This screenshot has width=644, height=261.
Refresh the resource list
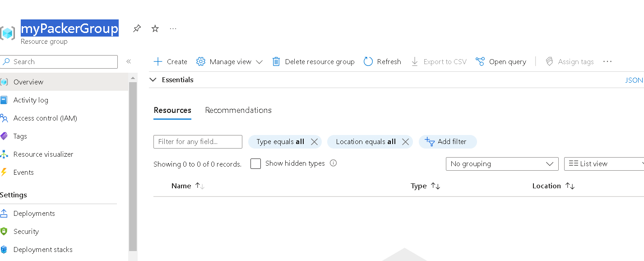pyautogui.click(x=382, y=61)
